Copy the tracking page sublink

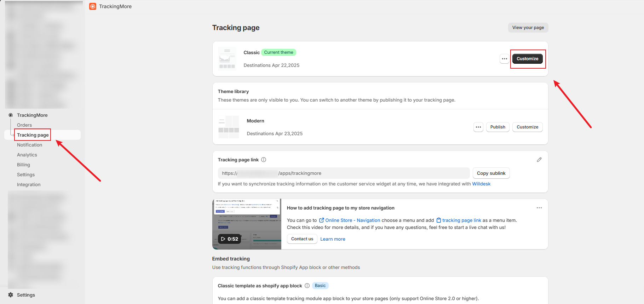(491, 173)
